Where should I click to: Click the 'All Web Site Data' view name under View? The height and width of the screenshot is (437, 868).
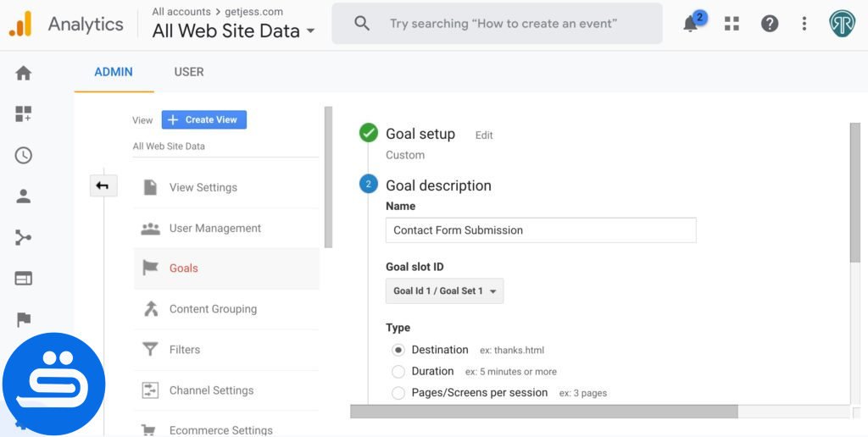(x=169, y=146)
